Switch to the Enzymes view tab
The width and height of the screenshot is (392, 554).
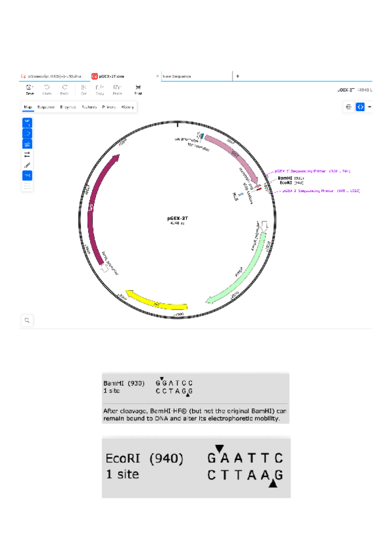pyautogui.click(x=68, y=107)
